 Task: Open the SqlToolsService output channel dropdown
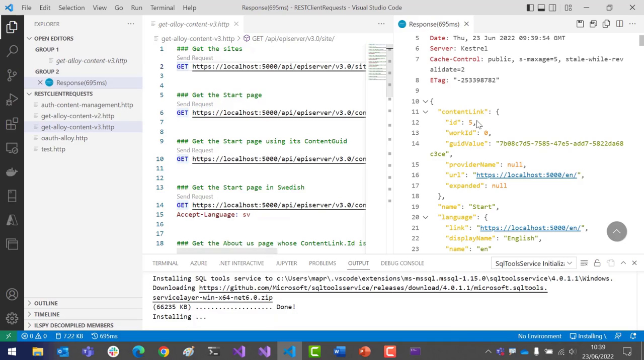click(533, 263)
